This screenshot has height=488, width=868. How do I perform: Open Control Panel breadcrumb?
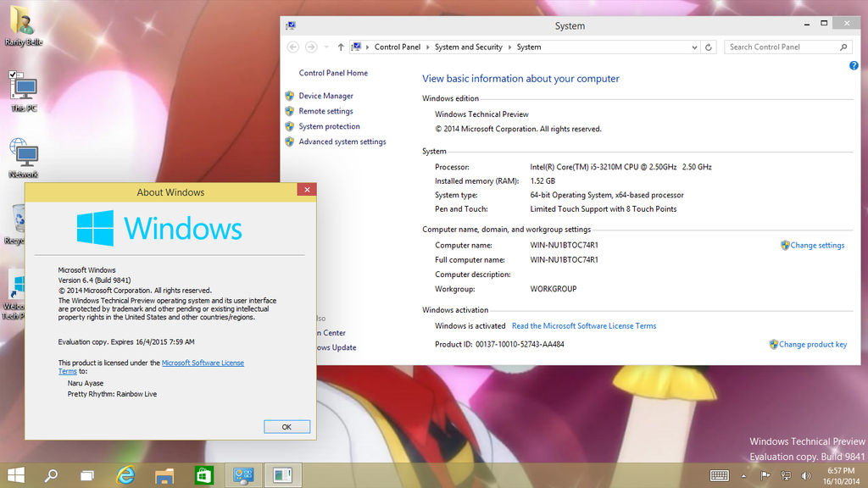click(x=398, y=47)
